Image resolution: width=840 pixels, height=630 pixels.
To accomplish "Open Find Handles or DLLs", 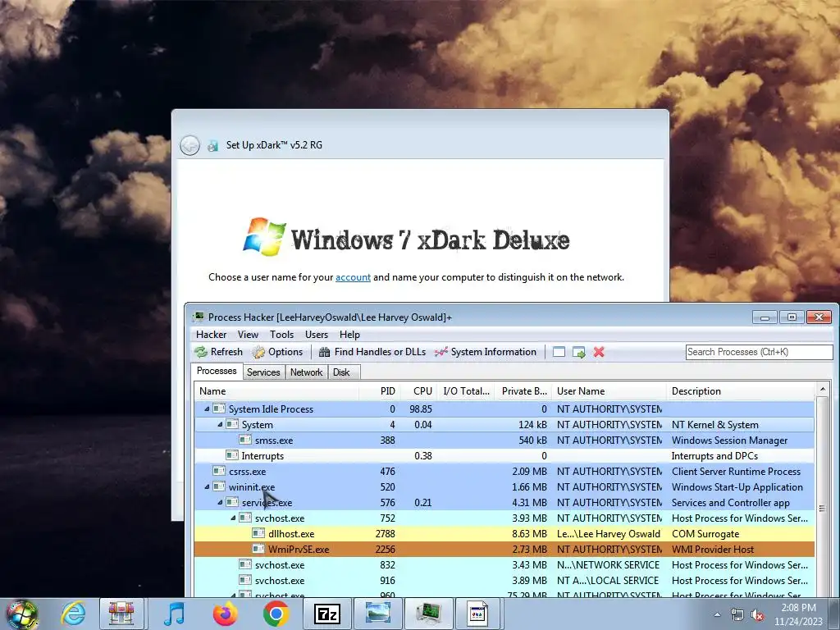I will (x=372, y=352).
